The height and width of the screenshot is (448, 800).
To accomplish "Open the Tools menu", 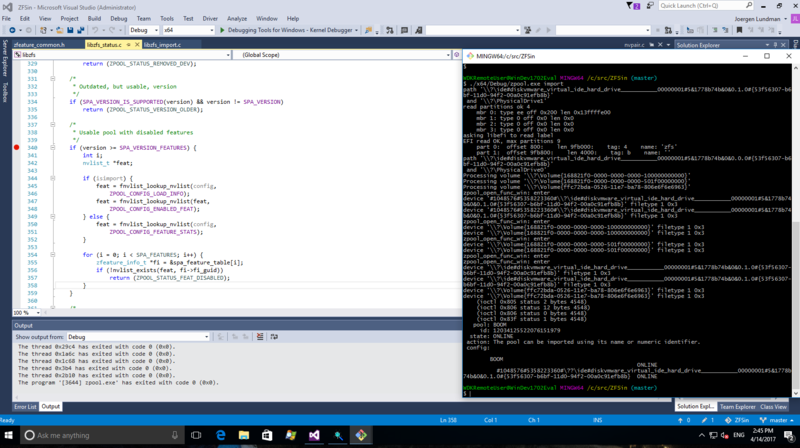I will [x=167, y=19].
